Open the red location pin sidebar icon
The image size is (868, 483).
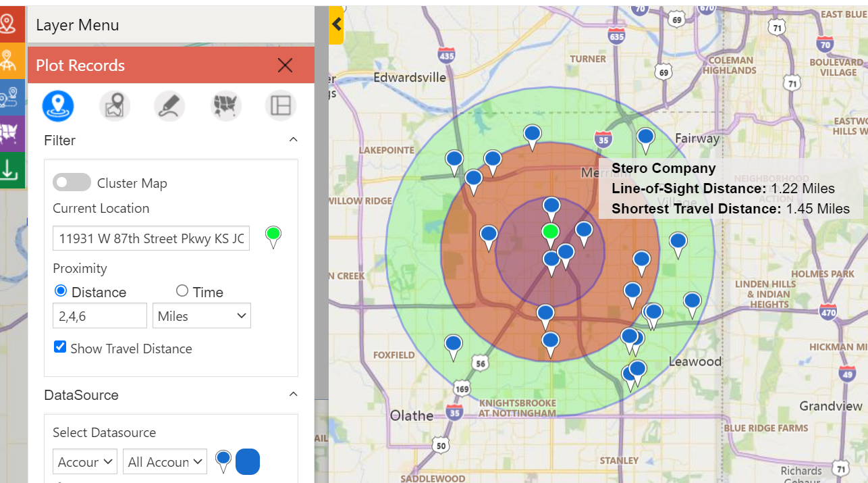[x=9, y=24]
